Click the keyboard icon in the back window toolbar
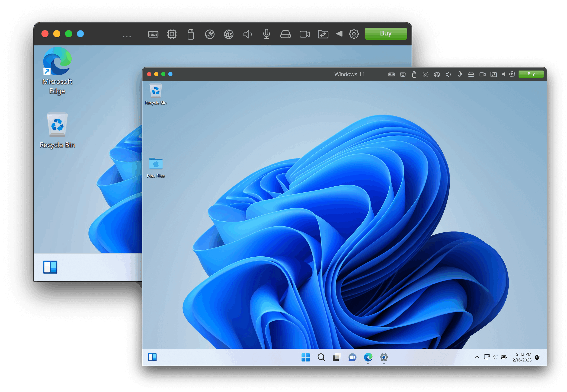 pyautogui.click(x=153, y=34)
